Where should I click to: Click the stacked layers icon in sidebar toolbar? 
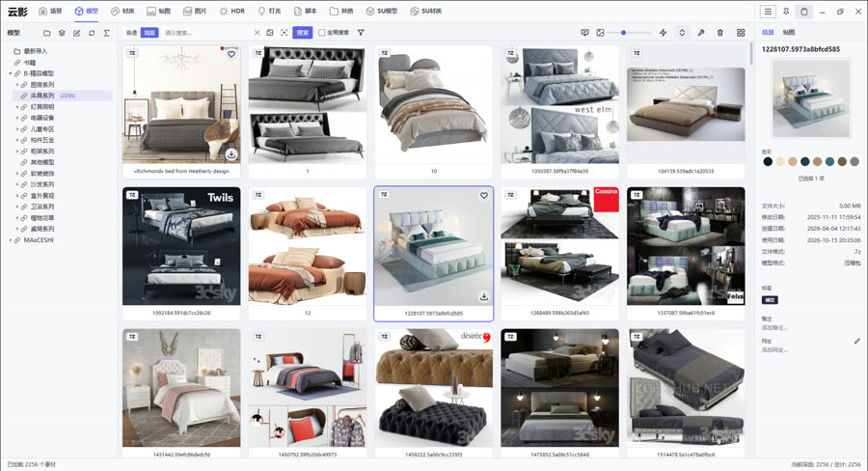(62, 33)
